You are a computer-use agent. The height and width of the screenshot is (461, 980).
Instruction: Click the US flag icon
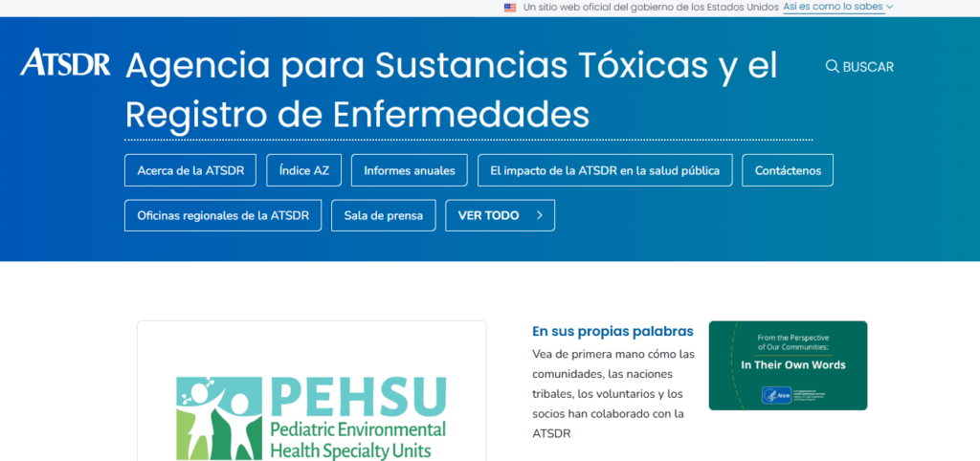coord(510,8)
